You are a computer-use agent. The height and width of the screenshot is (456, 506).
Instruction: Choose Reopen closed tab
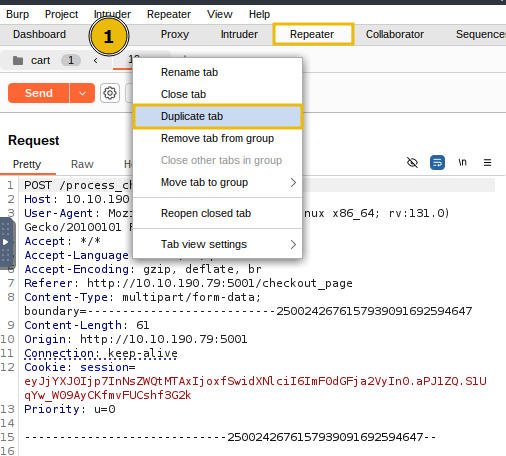217,213
